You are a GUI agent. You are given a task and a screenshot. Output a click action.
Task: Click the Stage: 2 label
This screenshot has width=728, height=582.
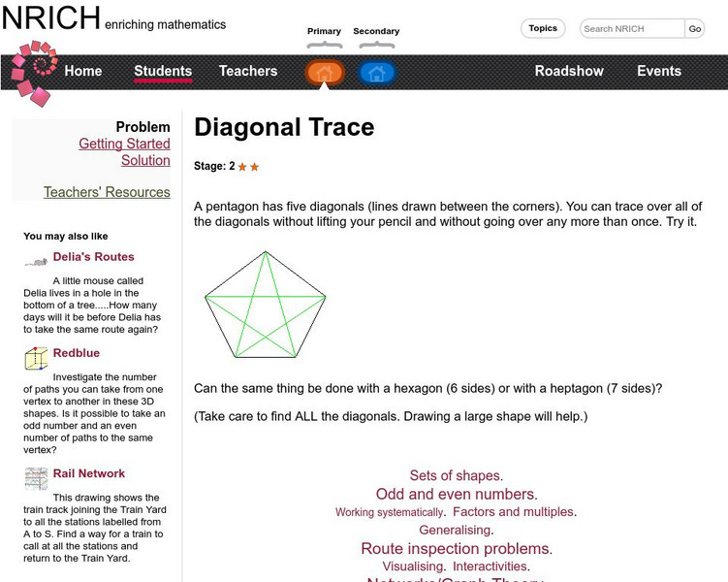pos(214,166)
